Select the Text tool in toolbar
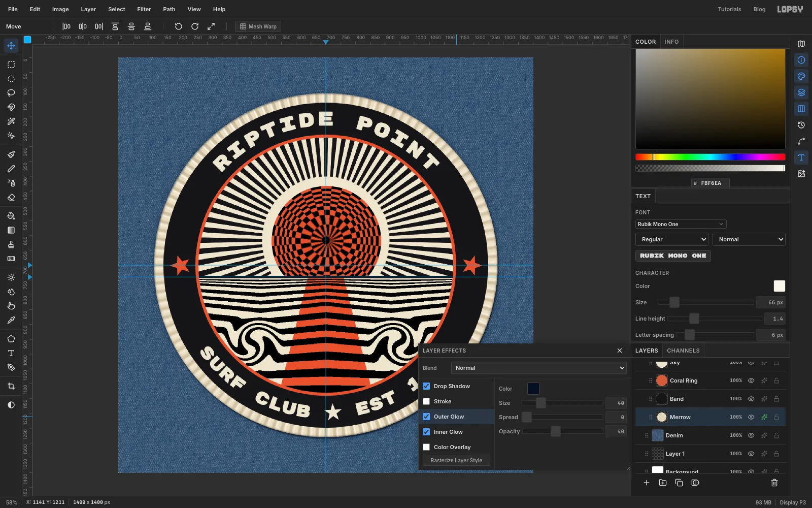The height and width of the screenshot is (508, 812). (x=11, y=353)
